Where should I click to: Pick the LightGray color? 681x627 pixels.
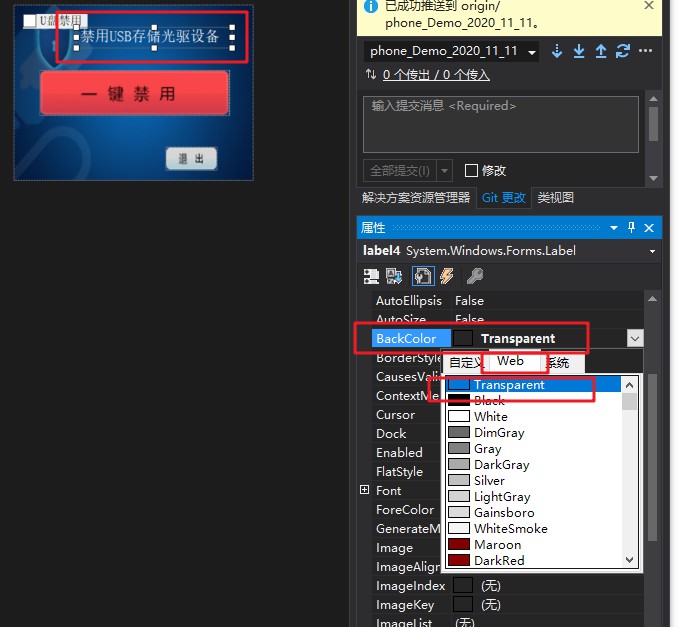pyautogui.click(x=534, y=497)
